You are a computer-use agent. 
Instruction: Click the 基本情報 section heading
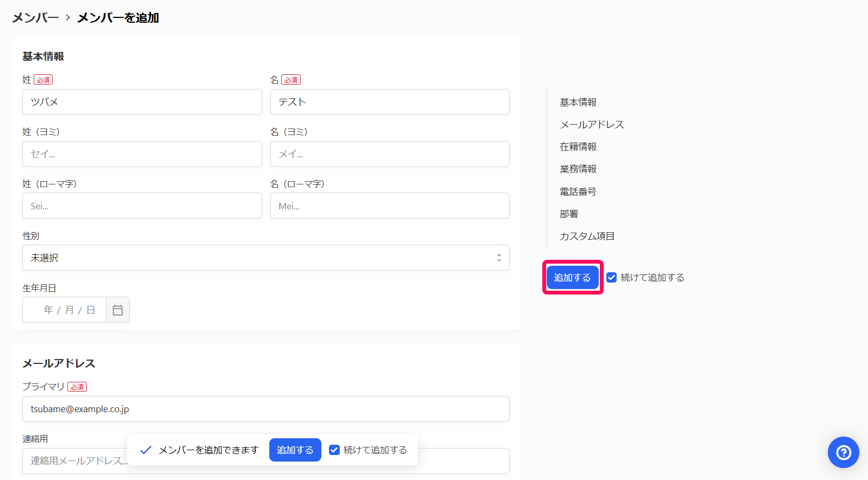click(x=43, y=56)
